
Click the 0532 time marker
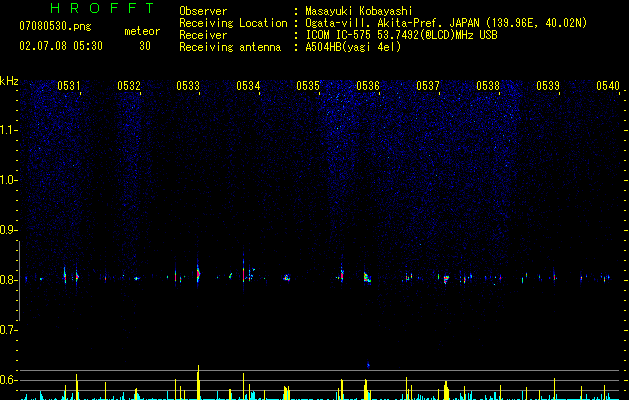tap(128, 85)
